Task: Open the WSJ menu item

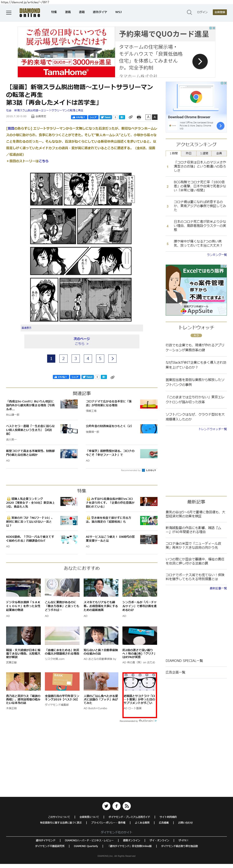Action: click(x=118, y=12)
